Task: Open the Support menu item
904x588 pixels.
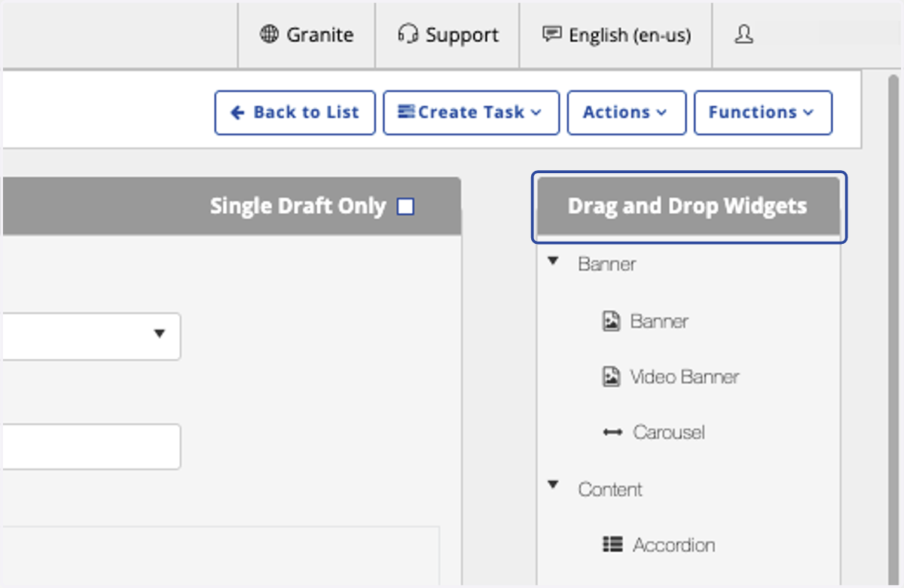Action: click(x=447, y=35)
